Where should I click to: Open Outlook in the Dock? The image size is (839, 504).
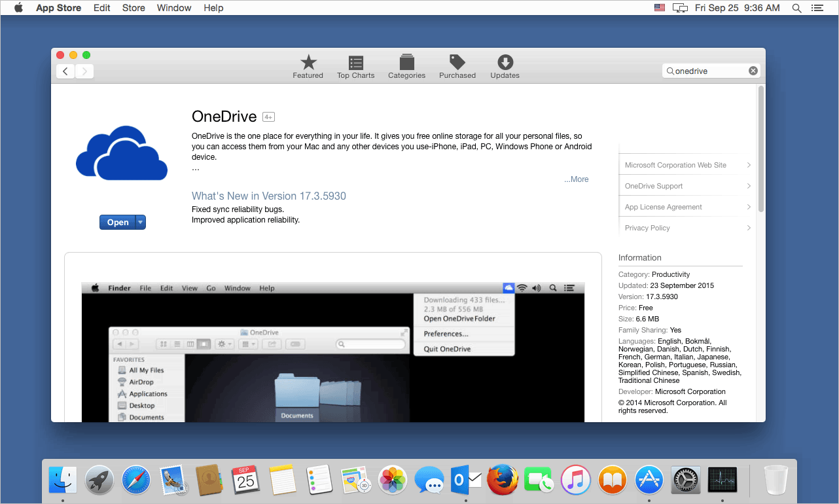click(x=466, y=480)
